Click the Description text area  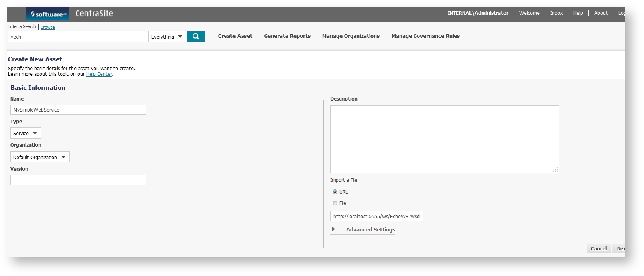(x=445, y=139)
